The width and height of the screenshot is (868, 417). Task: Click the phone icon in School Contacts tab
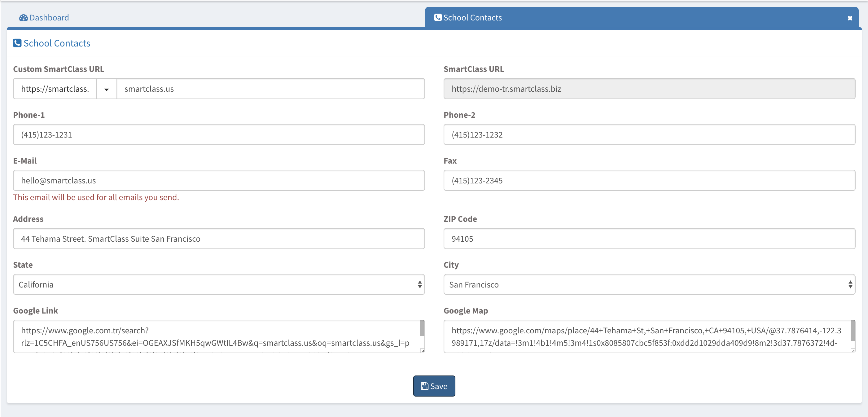438,18
